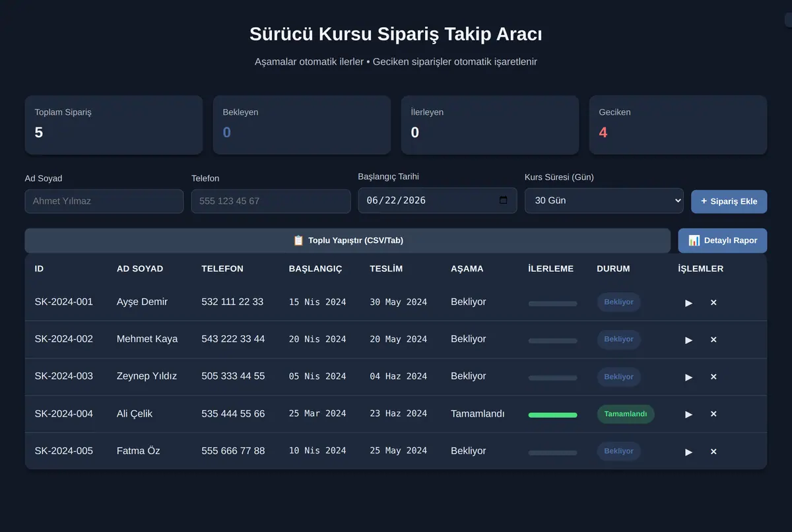Click Bekliyor badge in Ayşe Demir row

point(619,302)
